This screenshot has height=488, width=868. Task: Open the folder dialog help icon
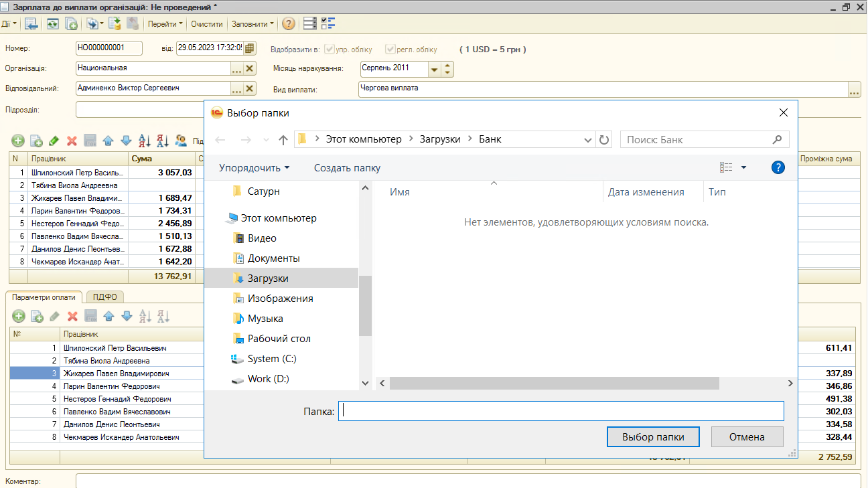pos(778,167)
